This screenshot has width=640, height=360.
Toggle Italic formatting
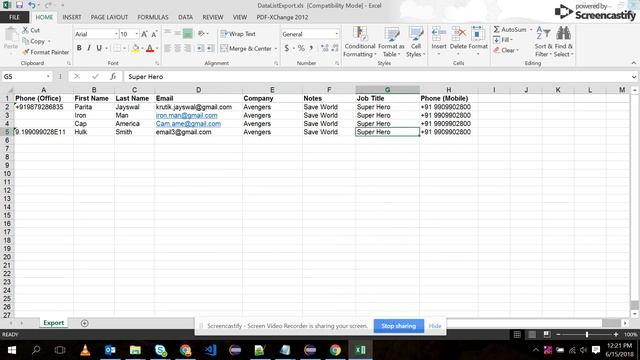pos(89,48)
